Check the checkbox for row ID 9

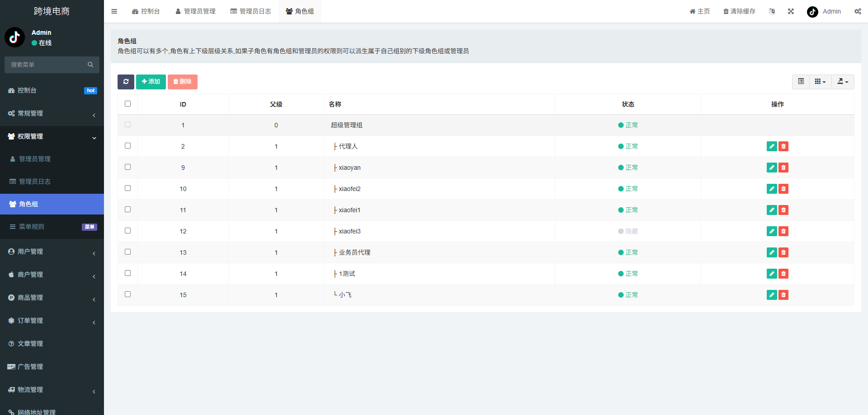[127, 167]
